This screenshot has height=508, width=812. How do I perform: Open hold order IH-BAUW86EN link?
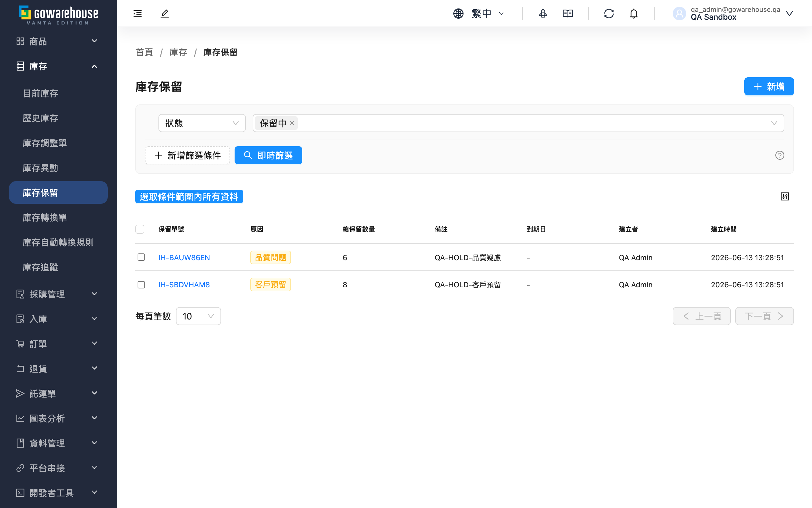point(184,258)
